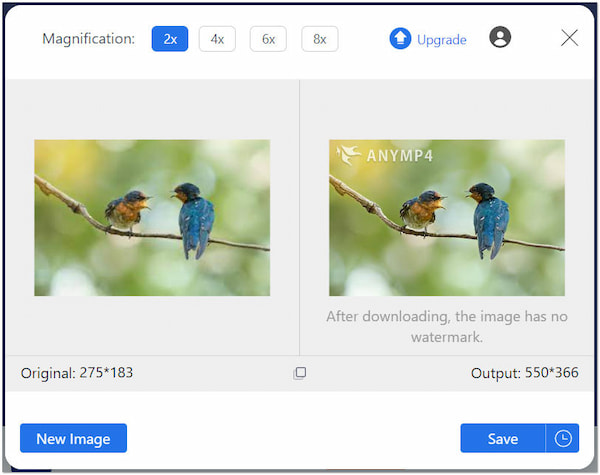Open history via the clock icon
This screenshot has height=475, width=600.
(x=563, y=438)
